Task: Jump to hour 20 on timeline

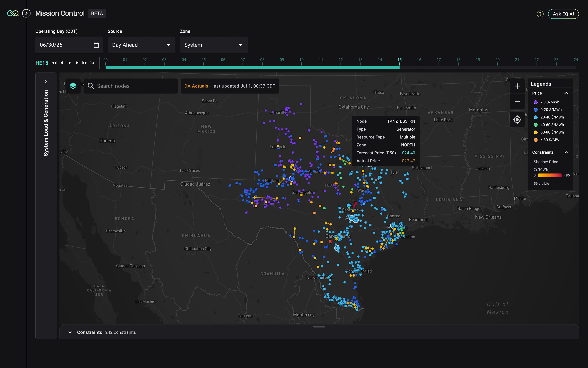Action: click(497, 60)
